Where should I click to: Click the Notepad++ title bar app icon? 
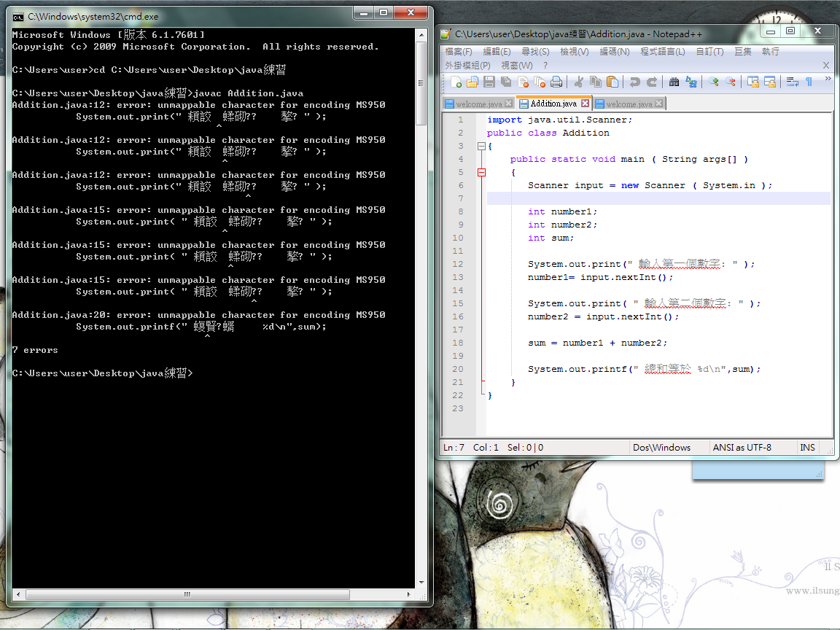(446, 34)
